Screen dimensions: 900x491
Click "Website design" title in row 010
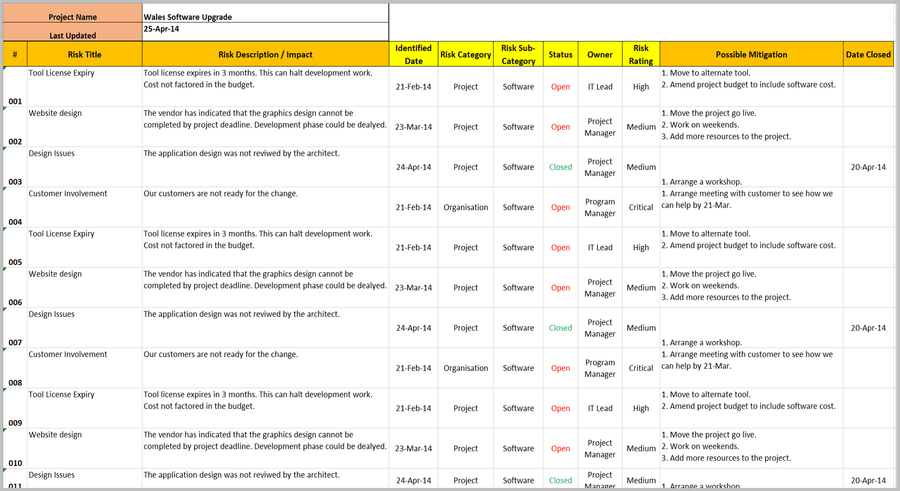[x=55, y=435]
